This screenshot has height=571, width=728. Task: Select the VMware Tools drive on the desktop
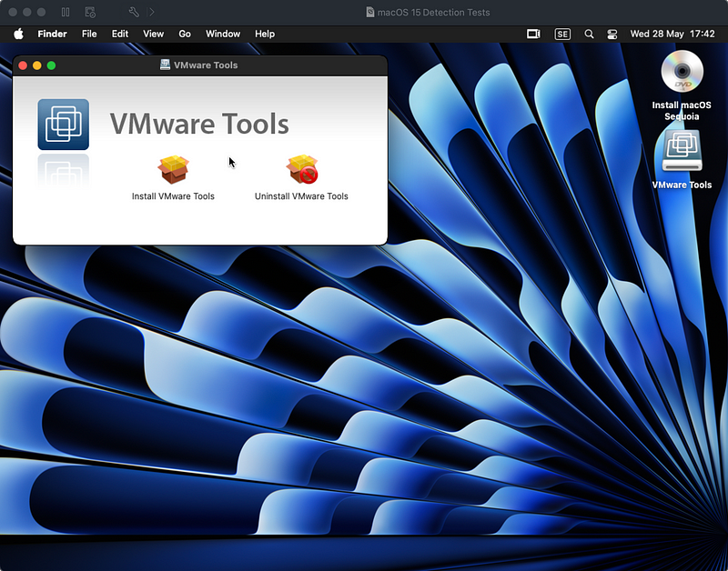pos(682,151)
